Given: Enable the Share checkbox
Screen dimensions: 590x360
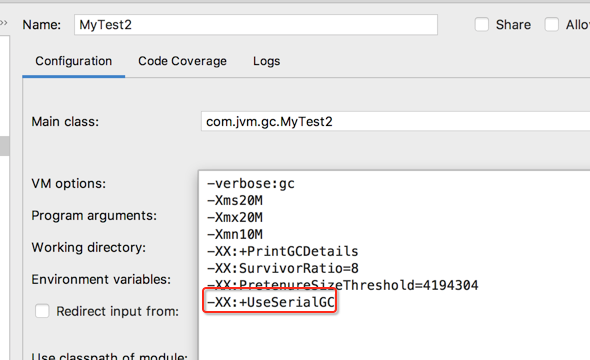Looking at the screenshot, I should click(482, 25).
